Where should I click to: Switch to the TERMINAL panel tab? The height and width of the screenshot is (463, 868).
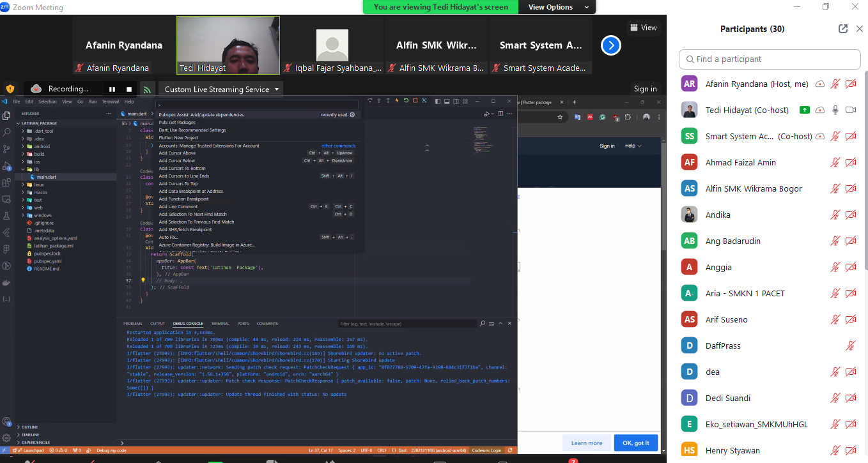pos(220,324)
